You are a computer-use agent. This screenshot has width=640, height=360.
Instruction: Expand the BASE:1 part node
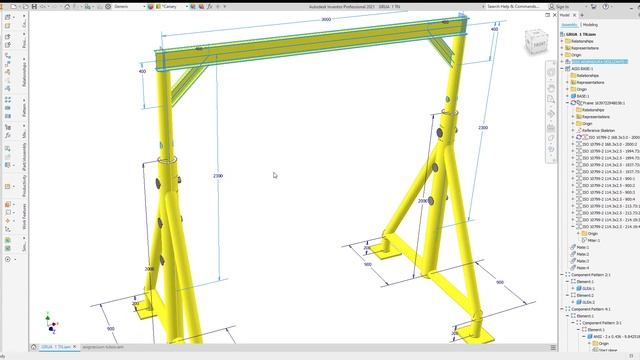click(x=568, y=96)
